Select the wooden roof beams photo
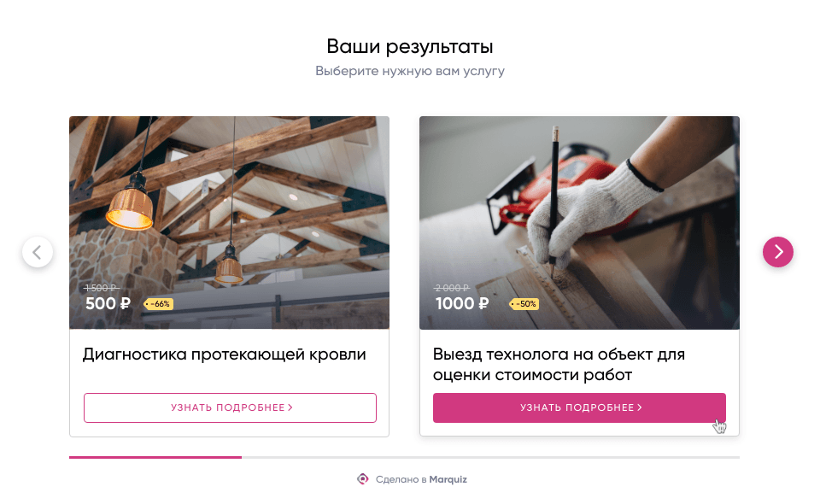Viewport: 820px width, 504px height. (x=229, y=223)
